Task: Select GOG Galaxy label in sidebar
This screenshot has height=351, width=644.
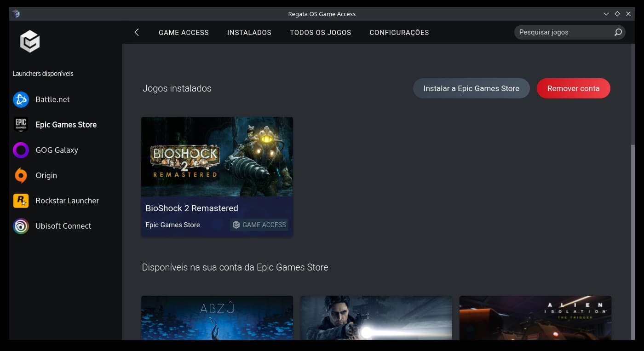Action: tap(57, 150)
